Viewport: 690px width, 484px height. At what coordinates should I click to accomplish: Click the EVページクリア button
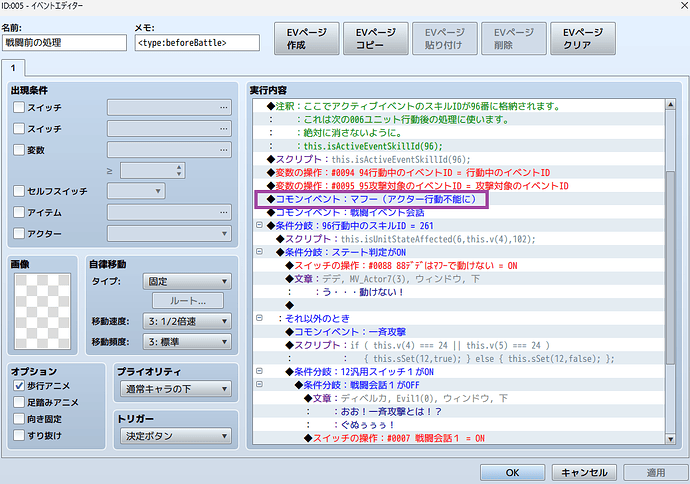pyautogui.click(x=583, y=39)
